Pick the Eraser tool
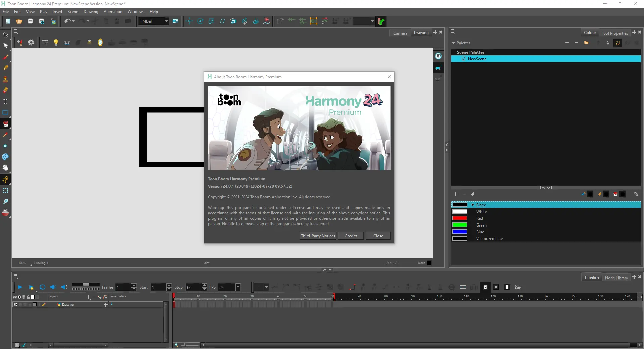The width and height of the screenshot is (644, 349). (x=6, y=90)
